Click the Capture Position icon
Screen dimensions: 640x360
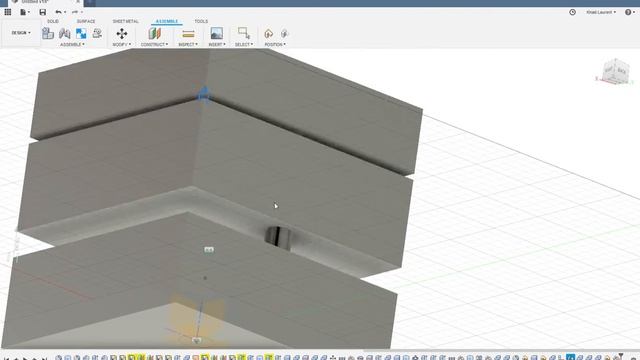click(x=269, y=33)
